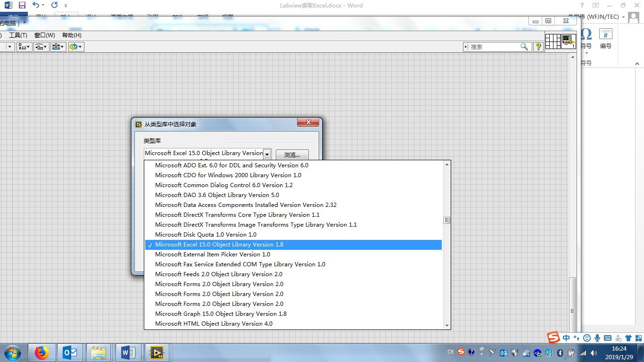Select the Align Objects tool in LabVIEW toolbar
Screen dimensions: 644x362
click(22, 47)
